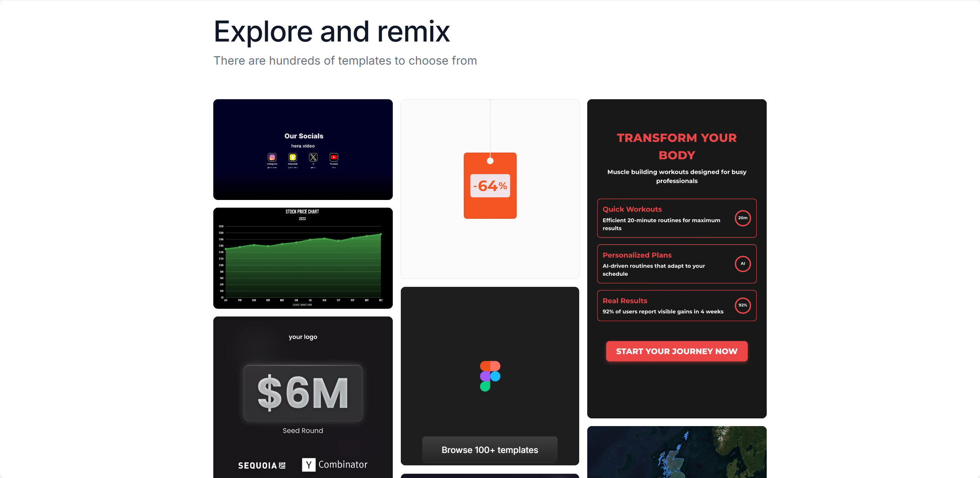Open the Stock Price Chart template
The width and height of the screenshot is (980, 478).
303,258
